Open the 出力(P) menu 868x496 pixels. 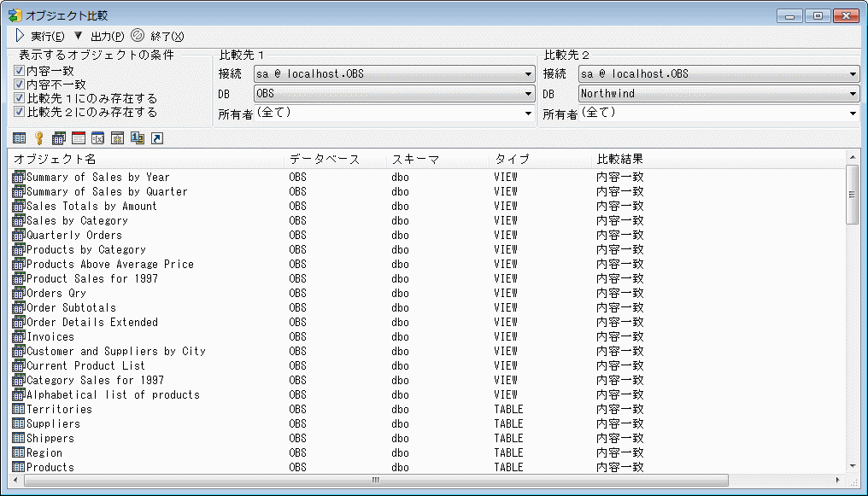click(99, 37)
